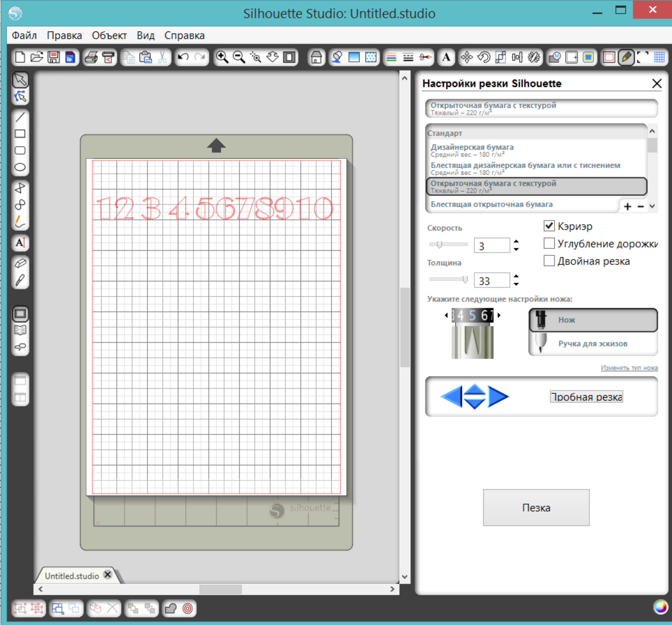The image size is (672, 625).
Task: Click the Толщина value field
Action: point(492,280)
